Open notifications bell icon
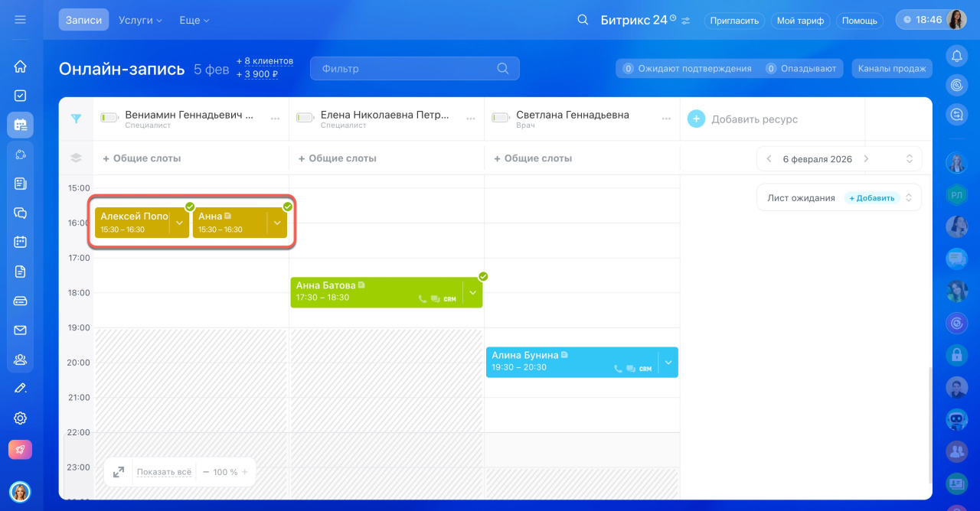Screen dimensions: 980x511 pyautogui.click(x=956, y=55)
